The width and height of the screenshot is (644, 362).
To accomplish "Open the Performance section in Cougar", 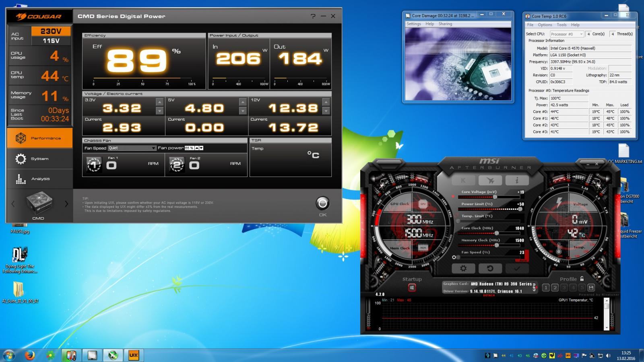I will tap(39, 138).
